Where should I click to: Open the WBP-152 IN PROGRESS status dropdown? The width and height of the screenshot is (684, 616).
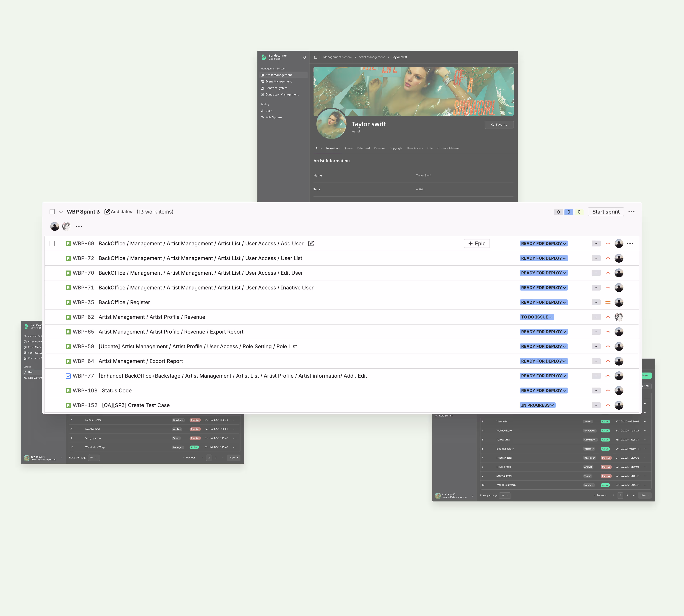pos(537,405)
